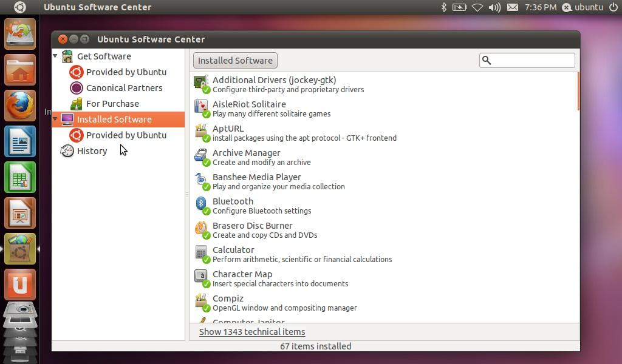The height and width of the screenshot is (364, 622).
Task: Select Banshee Media Player title text
Action: coord(257,177)
